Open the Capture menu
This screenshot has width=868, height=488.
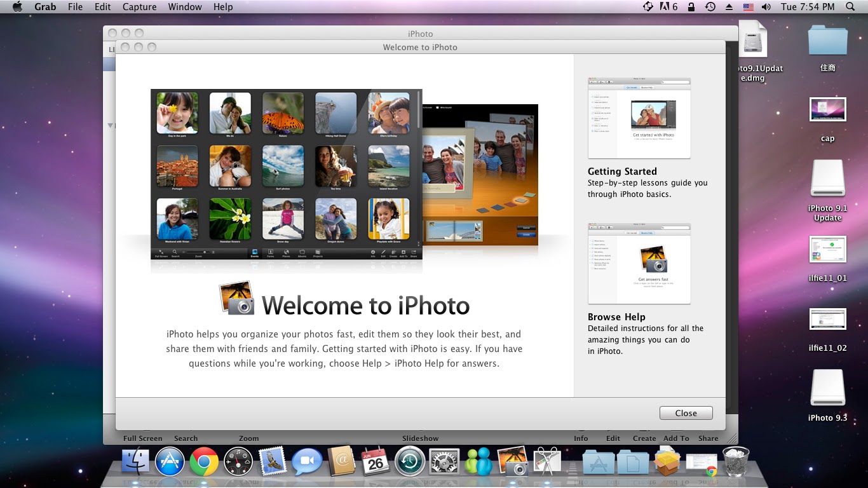coord(139,7)
